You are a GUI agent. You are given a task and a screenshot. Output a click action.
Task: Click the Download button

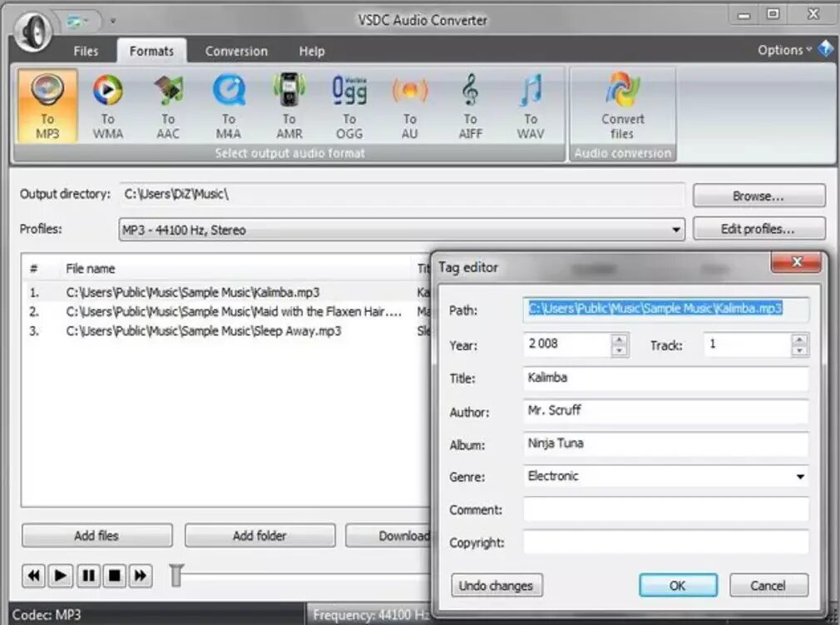click(x=389, y=535)
